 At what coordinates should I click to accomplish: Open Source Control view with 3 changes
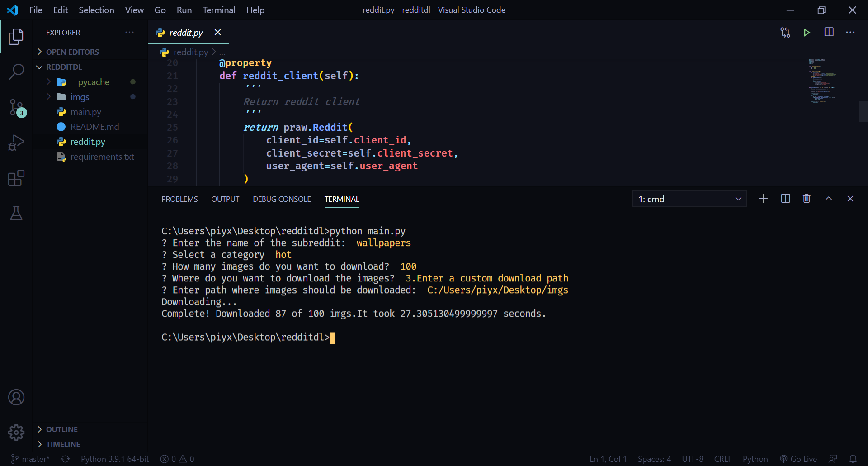pos(17,108)
